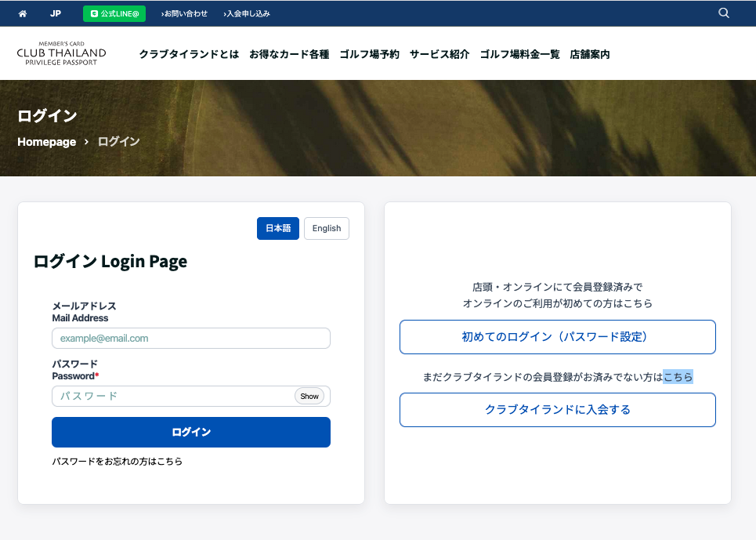Switch form language to 日本語

click(x=277, y=229)
